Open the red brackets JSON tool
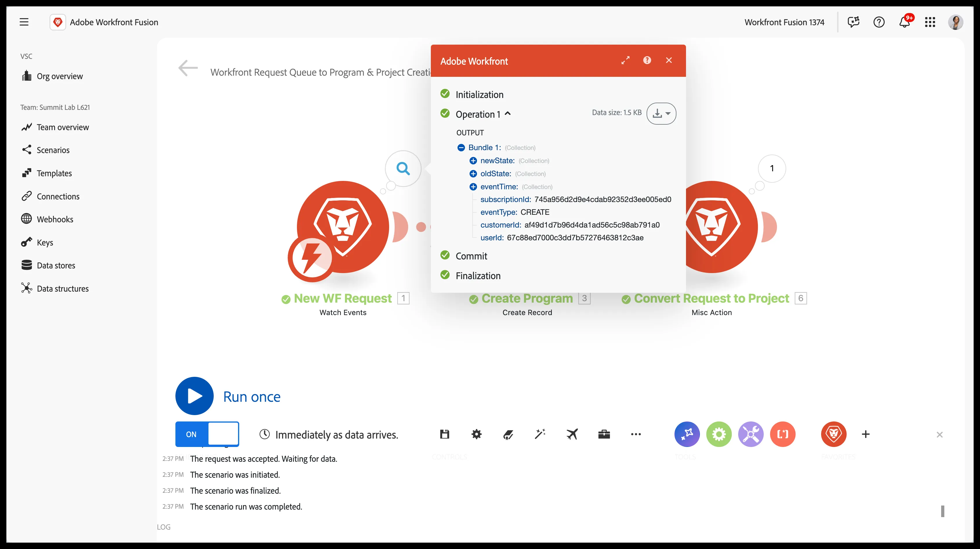This screenshot has width=980, height=549. tap(783, 434)
